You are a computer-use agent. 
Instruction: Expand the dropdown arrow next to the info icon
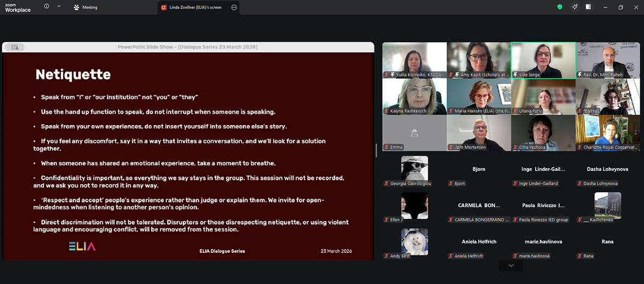pyautogui.click(x=58, y=7)
